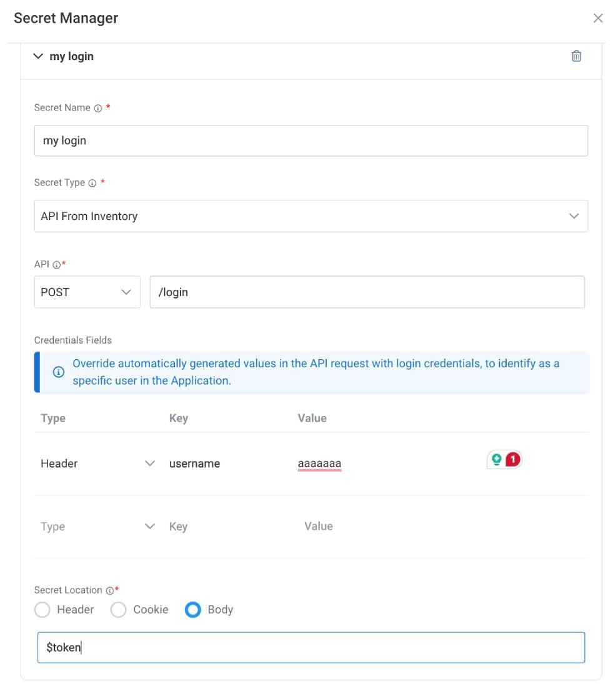
Task: Close the Secret Manager dialog
Action: click(x=598, y=18)
